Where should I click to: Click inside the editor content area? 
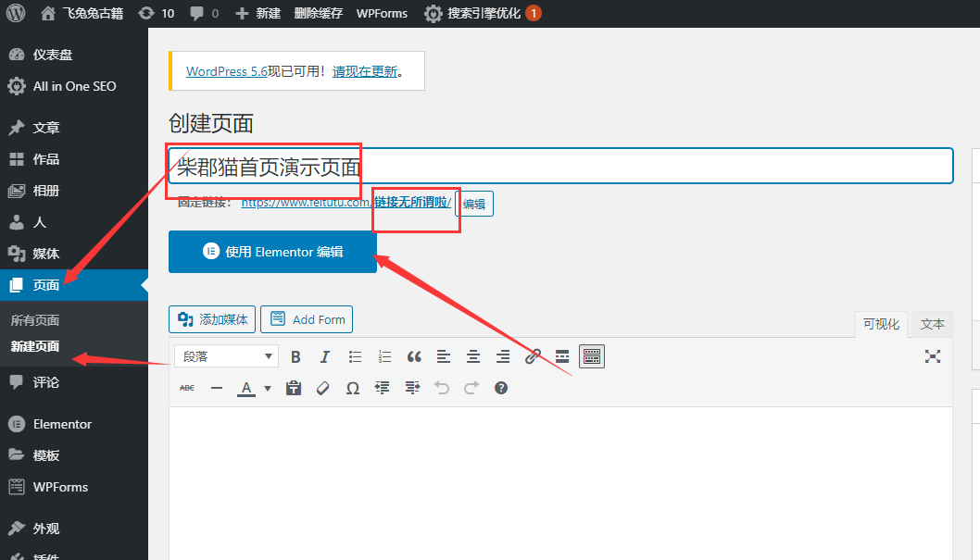(x=560, y=483)
